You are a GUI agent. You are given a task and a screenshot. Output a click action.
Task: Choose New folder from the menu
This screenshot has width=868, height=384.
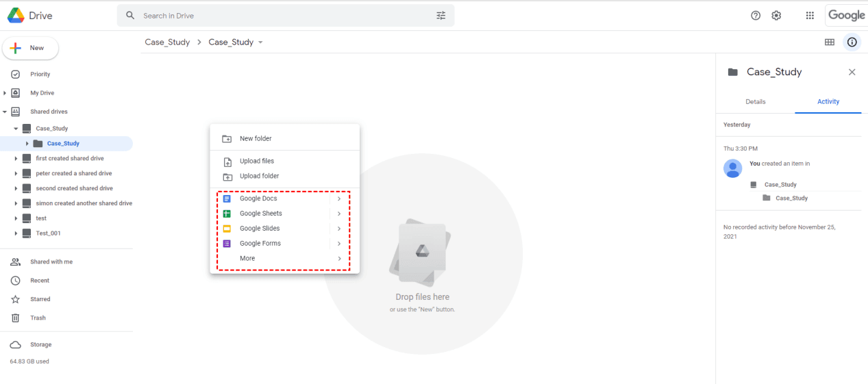(x=256, y=139)
